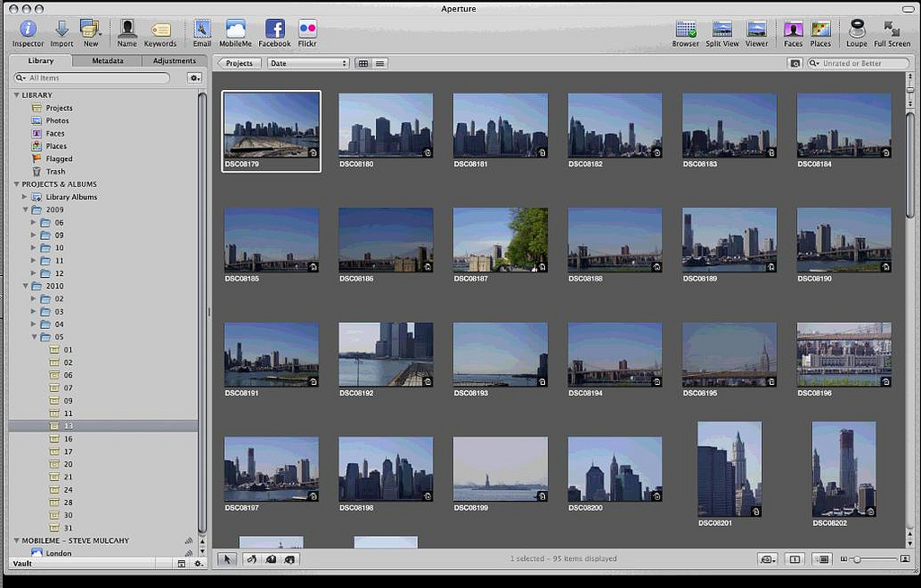Screen dimensions: 921x588
Task: Switch browser to list view
Action: [x=380, y=63]
